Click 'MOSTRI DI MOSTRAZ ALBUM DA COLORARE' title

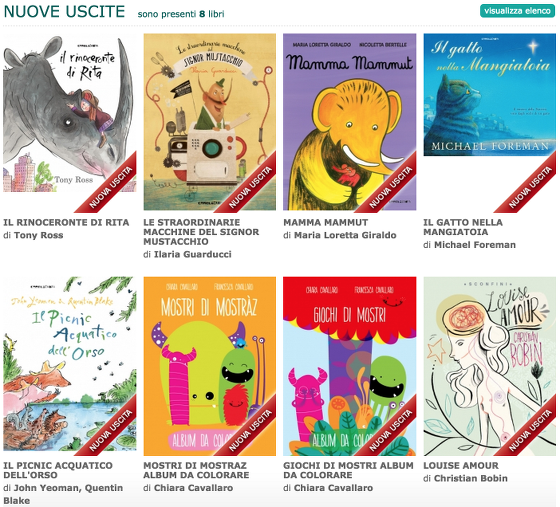tap(196, 470)
